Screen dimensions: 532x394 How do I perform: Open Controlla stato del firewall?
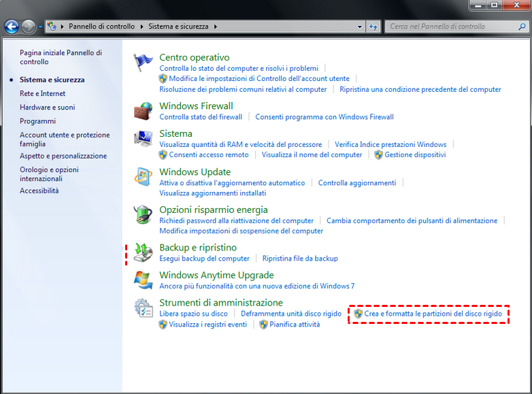[201, 117]
